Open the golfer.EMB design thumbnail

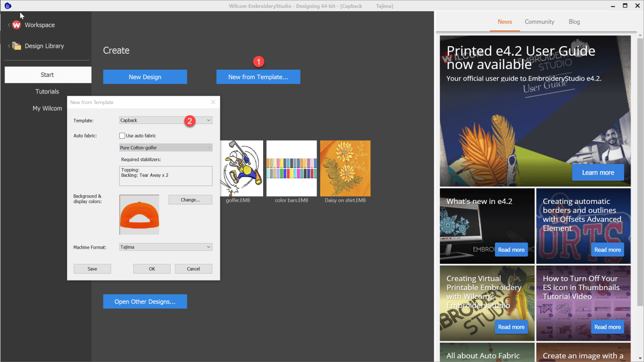click(x=241, y=168)
